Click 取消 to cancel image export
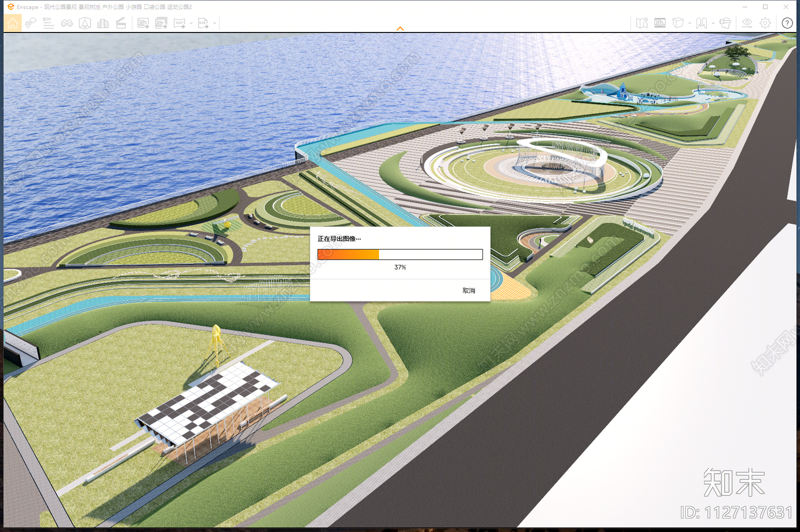The height and width of the screenshot is (532, 800). pyautogui.click(x=469, y=291)
